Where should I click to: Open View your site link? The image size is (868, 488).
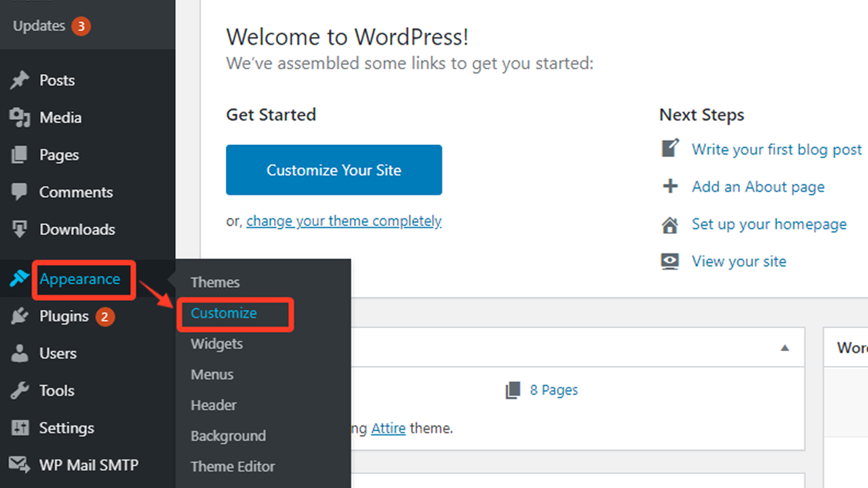(738, 262)
